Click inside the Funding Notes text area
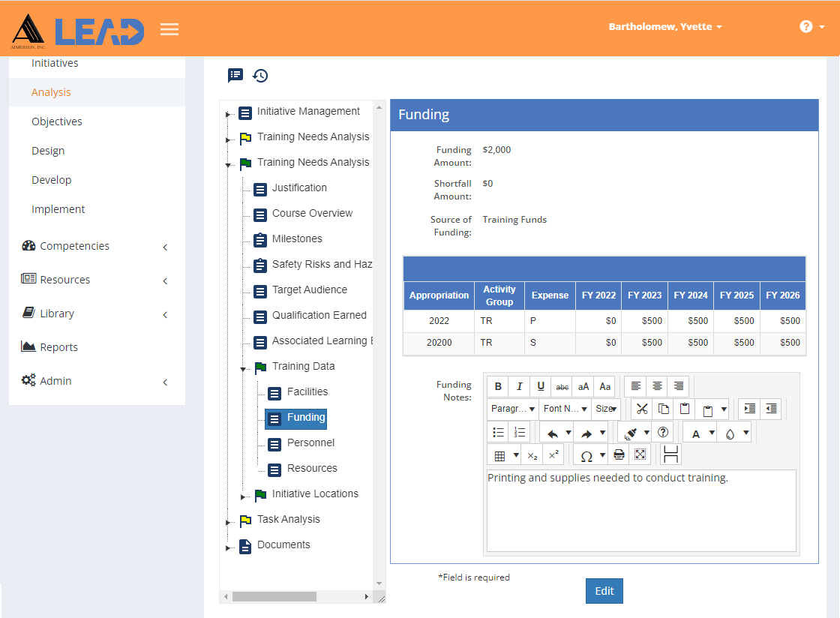 click(641, 510)
